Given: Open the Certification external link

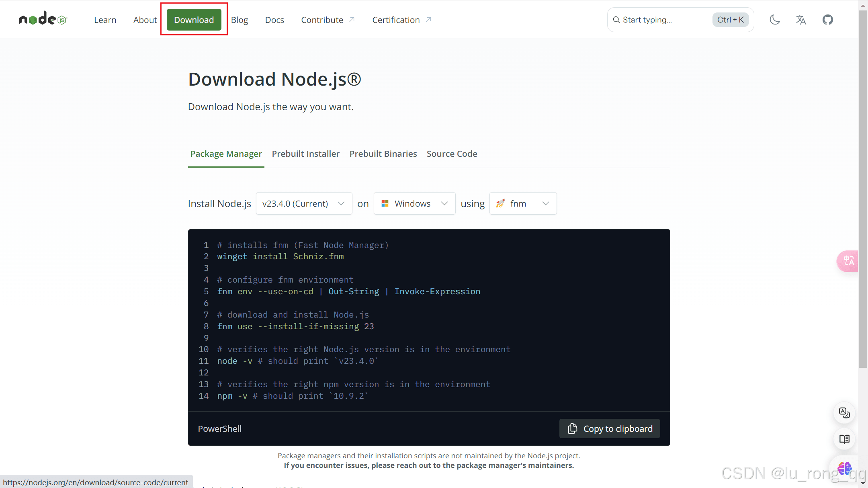Looking at the screenshot, I should point(401,20).
